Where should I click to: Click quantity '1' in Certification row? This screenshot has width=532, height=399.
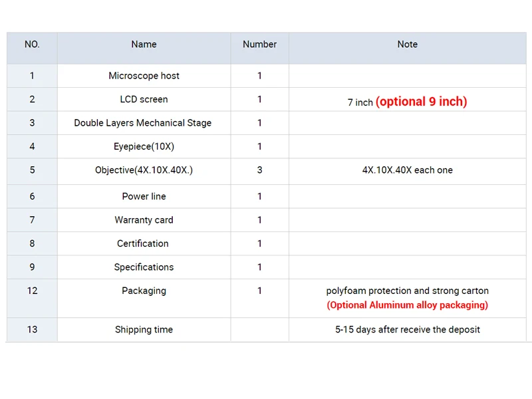pos(259,243)
